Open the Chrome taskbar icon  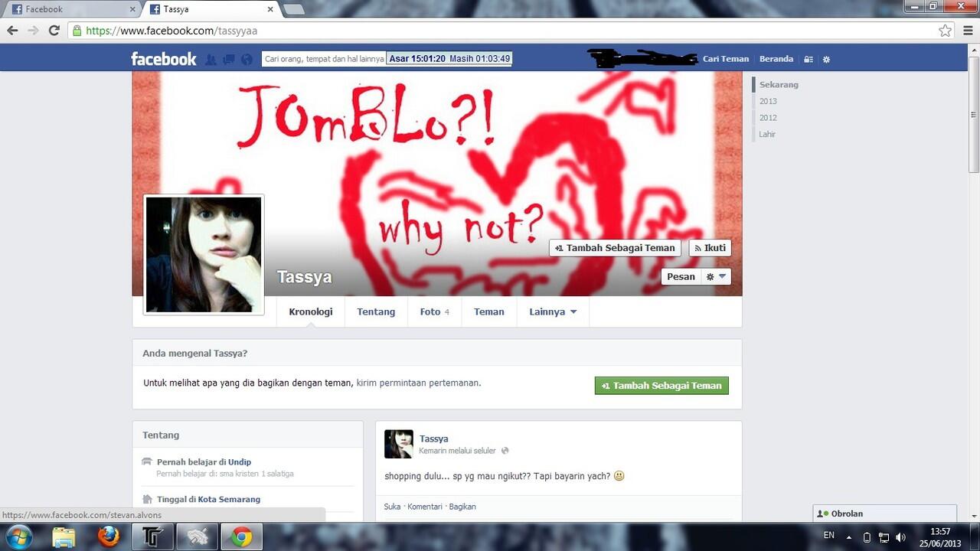242,536
